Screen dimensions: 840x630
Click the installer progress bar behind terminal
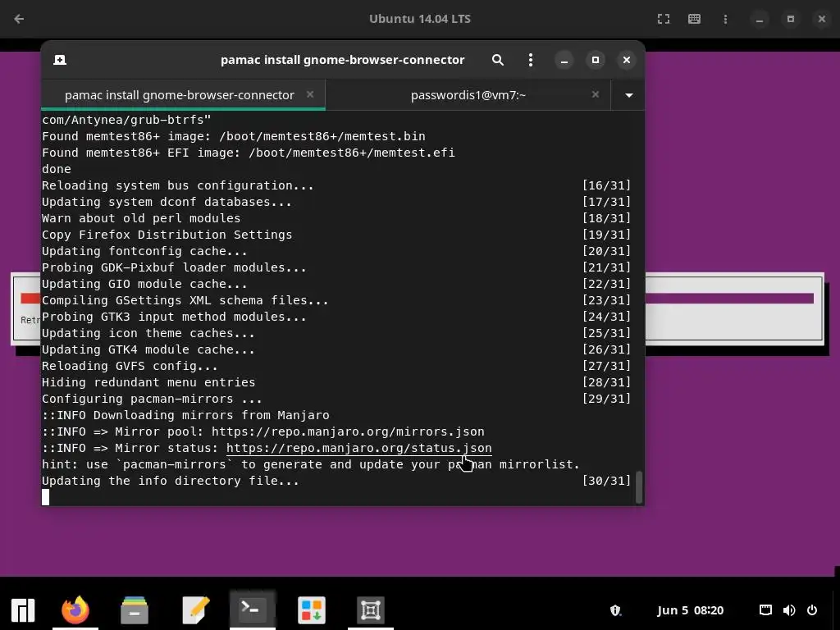coord(729,299)
